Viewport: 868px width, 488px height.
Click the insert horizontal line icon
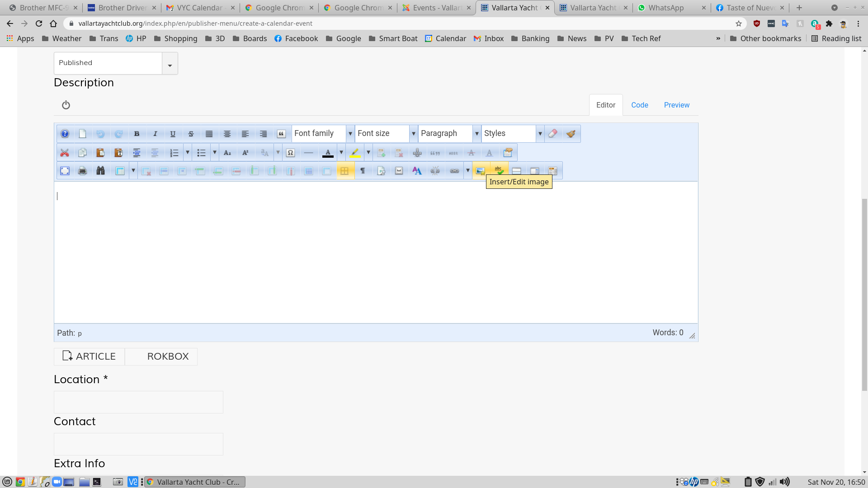pos(308,153)
